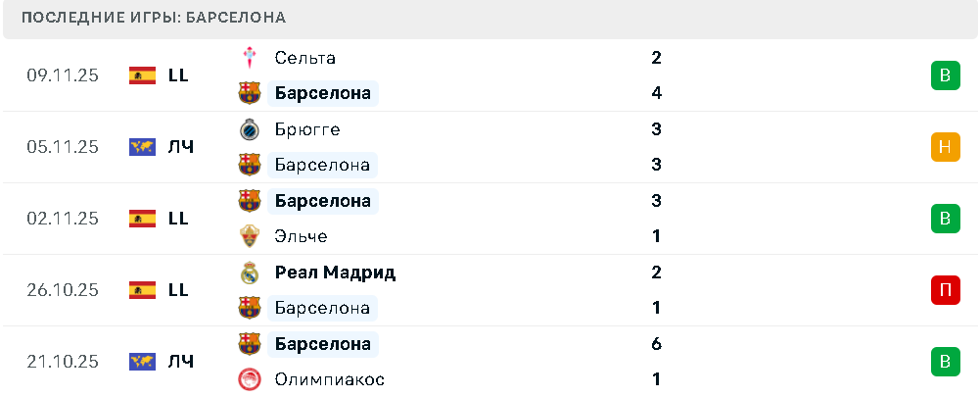Open the Эльче team link
Screen dimensions: 980x397
[x=302, y=236]
